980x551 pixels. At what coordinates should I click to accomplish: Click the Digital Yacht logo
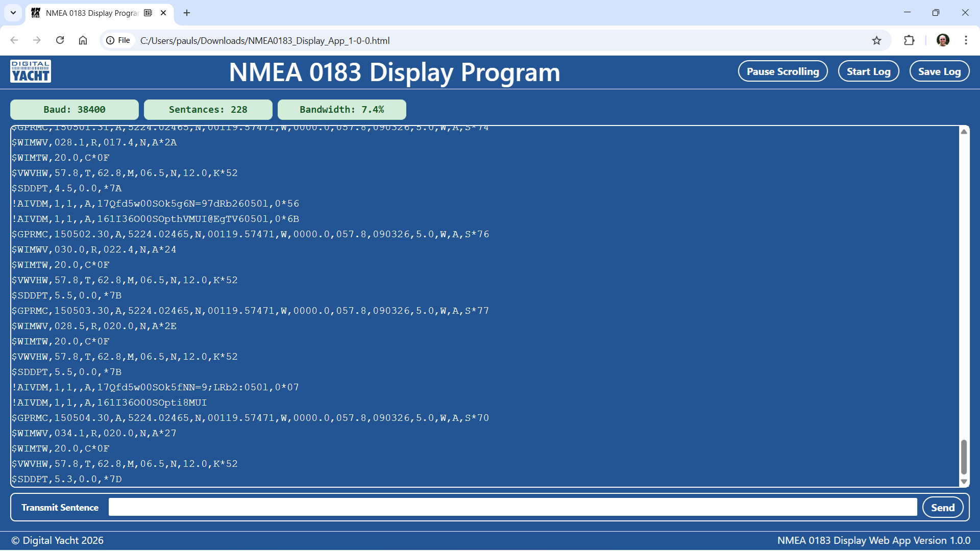tap(31, 71)
